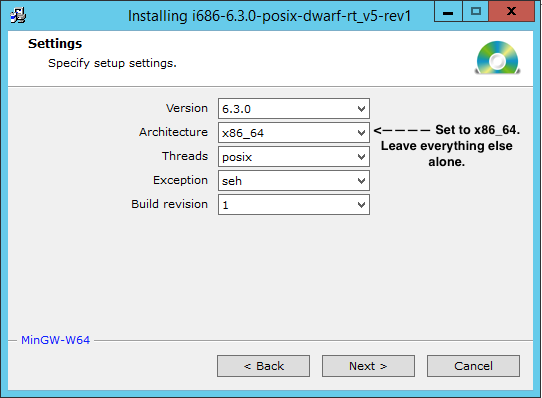Open the Architecture dropdown set to x86_64
The width and height of the screenshot is (542, 398).
(294, 132)
